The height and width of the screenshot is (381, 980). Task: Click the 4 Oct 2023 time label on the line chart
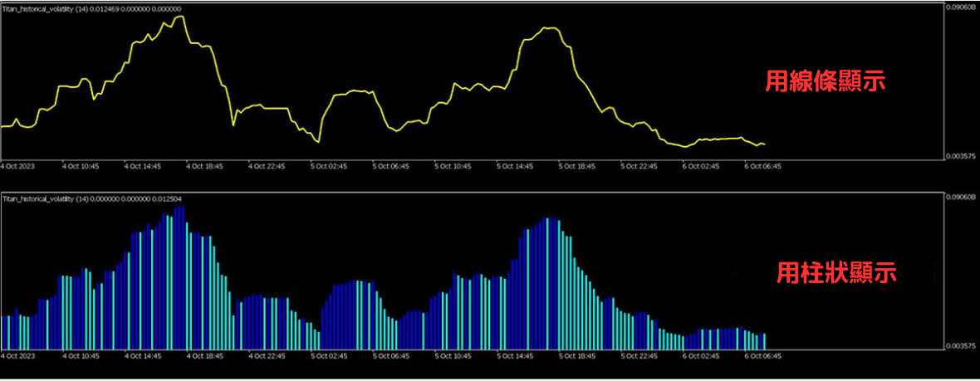17,166
